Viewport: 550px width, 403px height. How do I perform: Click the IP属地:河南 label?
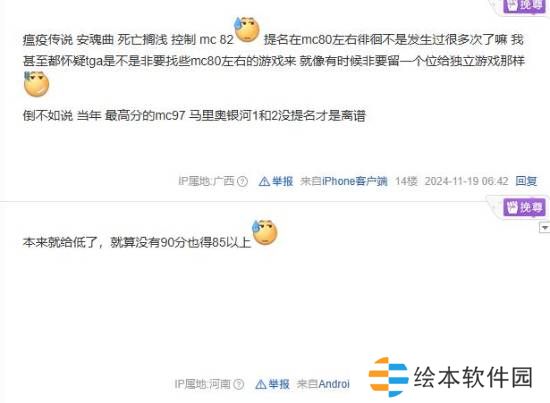[202, 384]
